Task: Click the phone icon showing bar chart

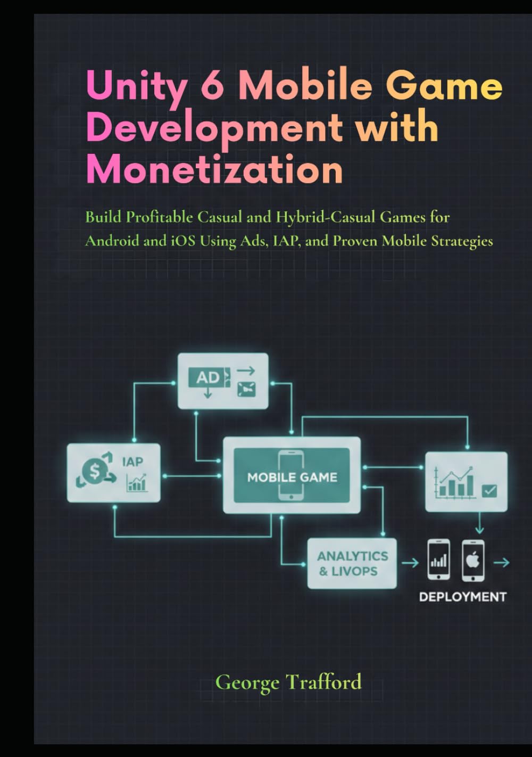Action: [x=439, y=561]
